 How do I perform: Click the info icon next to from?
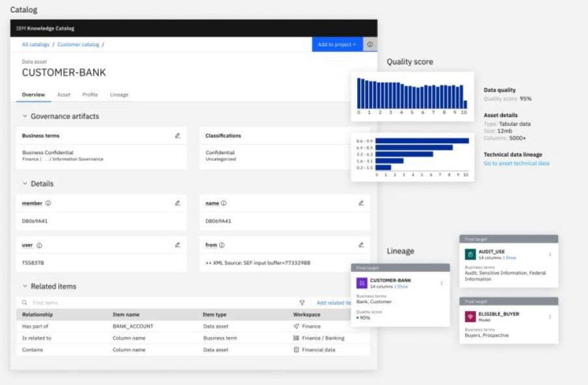[x=222, y=245]
